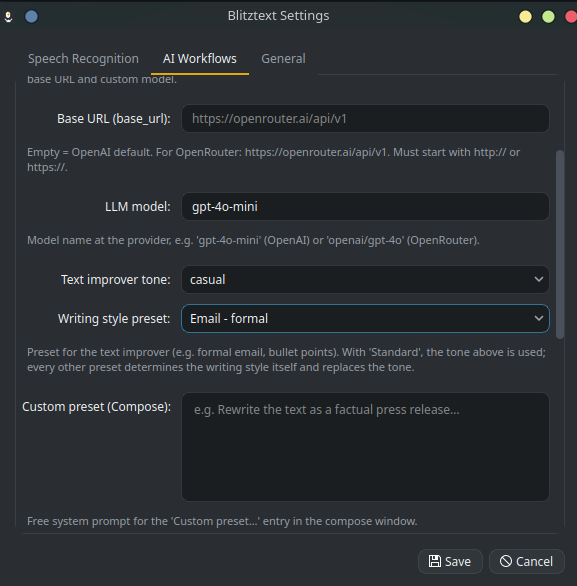
Task: Click the 'Preset for the text improver' description
Action: click(x=286, y=360)
